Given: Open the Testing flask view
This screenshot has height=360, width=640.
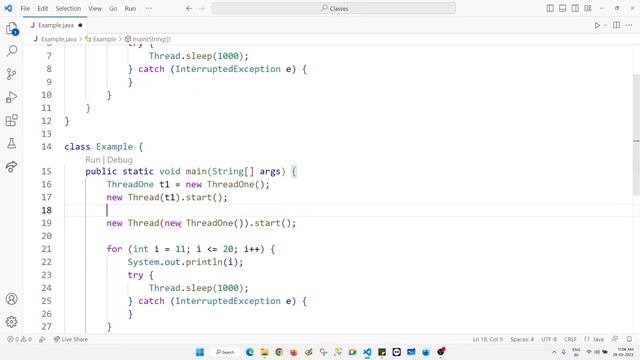Looking at the screenshot, I should point(11,143).
